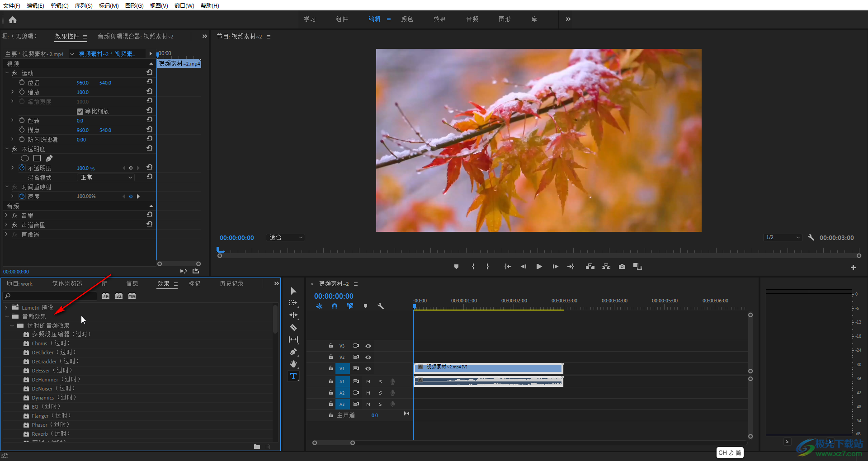Filter effects by 32-bit color
Image resolution: width=868 pixels, height=461 pixels.
point(119,296)
